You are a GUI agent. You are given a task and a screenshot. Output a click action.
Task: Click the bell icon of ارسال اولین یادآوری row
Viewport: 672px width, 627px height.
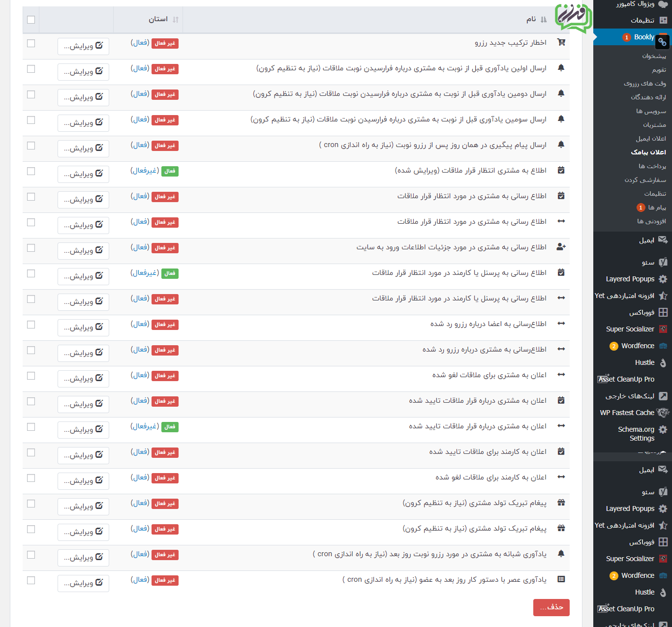[x=561, y=68]
